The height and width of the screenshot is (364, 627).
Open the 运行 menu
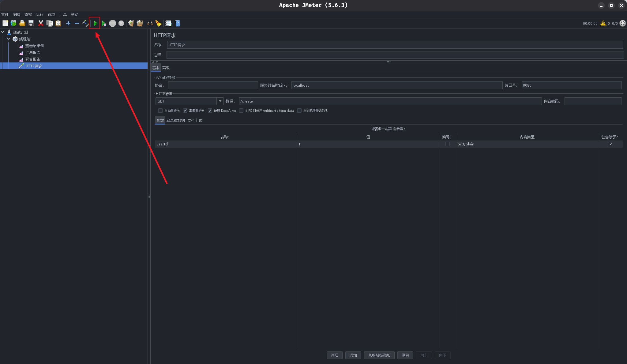click(x=39, y=14)
